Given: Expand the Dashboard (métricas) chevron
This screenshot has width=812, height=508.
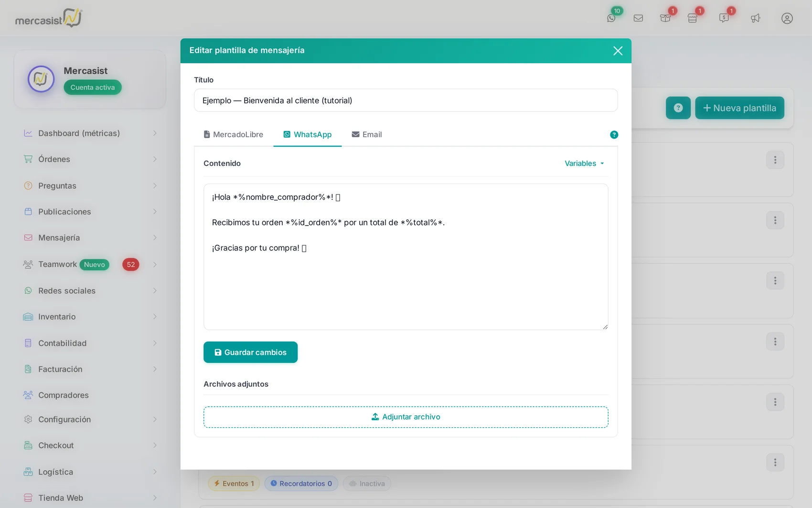Looking at the screenshot, I should click(x=155, y=133).
